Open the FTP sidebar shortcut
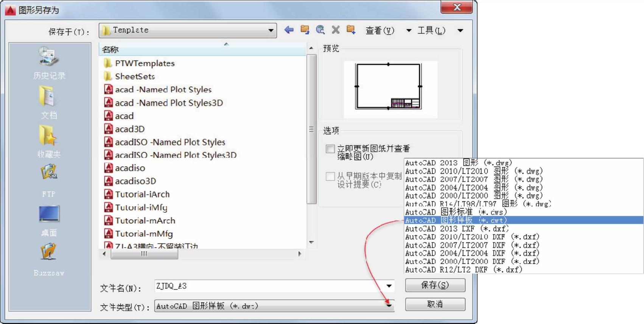 pos(49,181)
